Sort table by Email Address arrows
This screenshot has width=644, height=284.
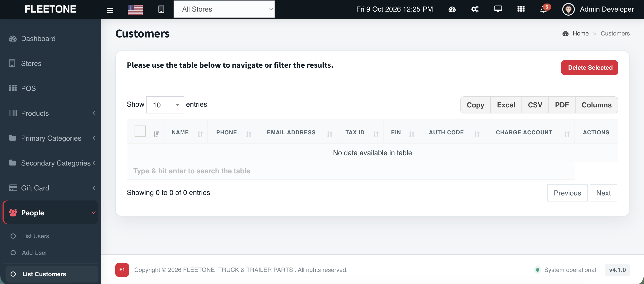click(x=330, y=134)
